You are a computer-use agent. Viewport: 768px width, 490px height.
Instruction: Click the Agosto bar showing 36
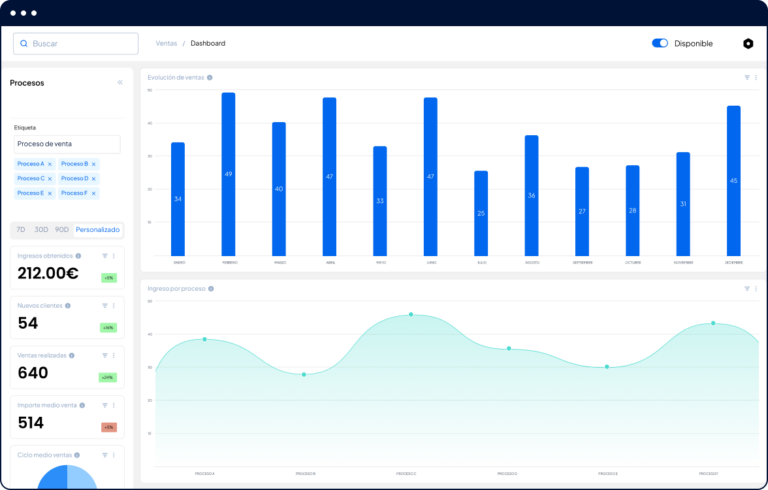[x=531, y=196]
